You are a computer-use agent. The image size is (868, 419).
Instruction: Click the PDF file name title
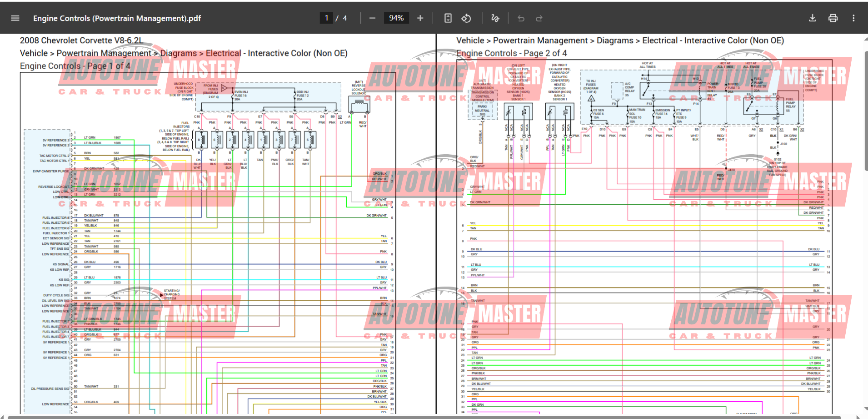coord(117,18)
